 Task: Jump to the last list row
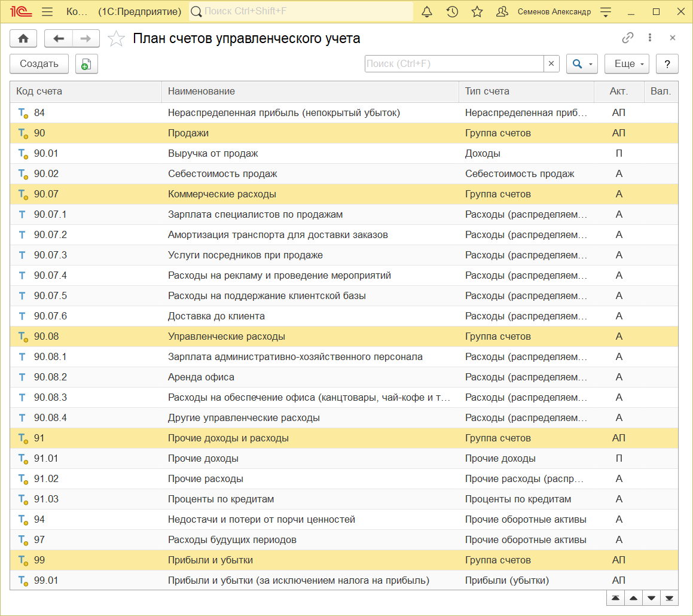coord(669,598)
